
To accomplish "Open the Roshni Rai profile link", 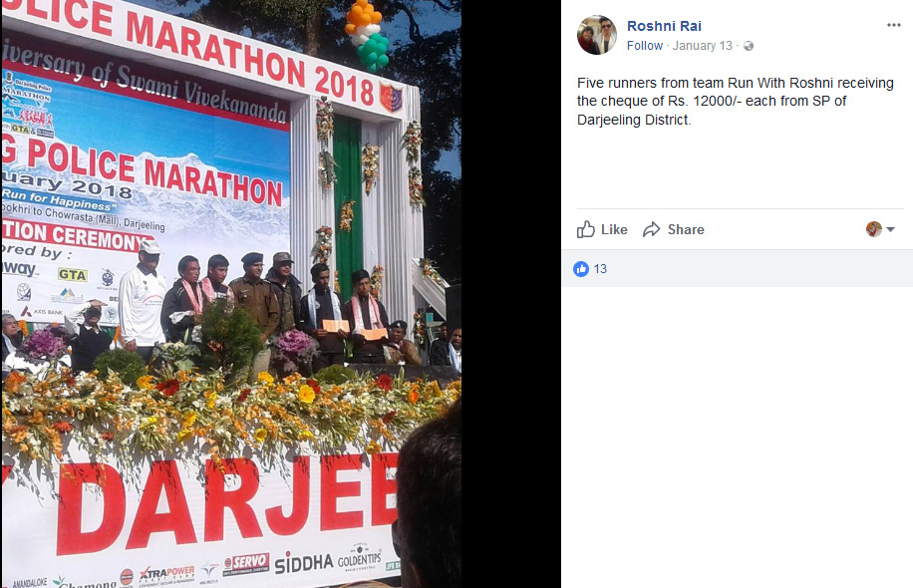I will pos(664,26).
